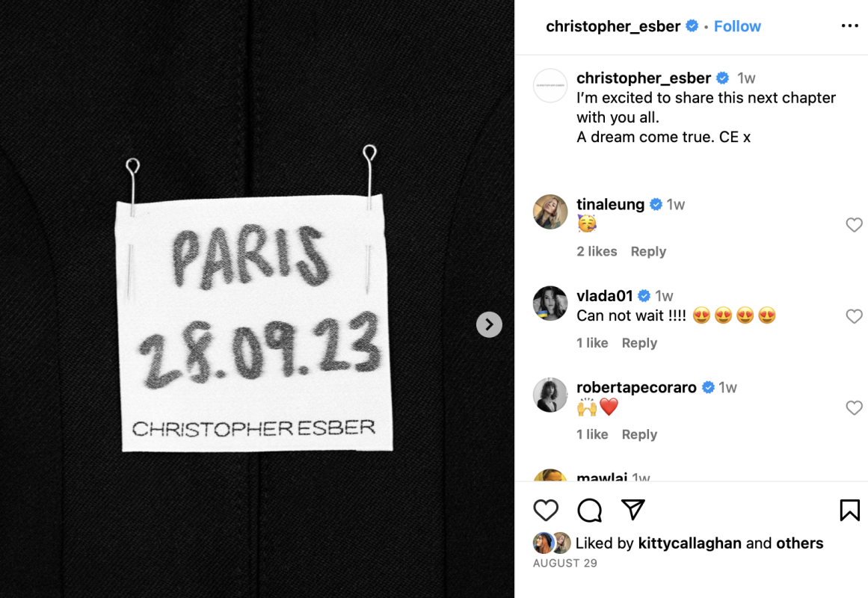Open the comment bubble icon
Screen dimensions: 868x598
tap(590, 510)
